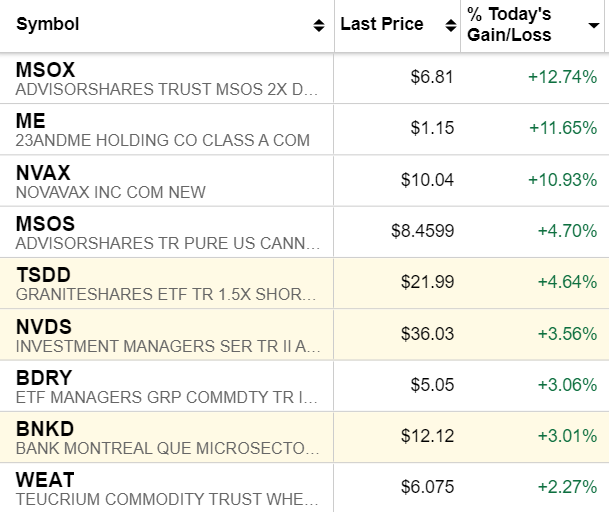609x512 pixels.
Task: Click the sort arrows beside Last Price
Action: (x=450, y=25)
